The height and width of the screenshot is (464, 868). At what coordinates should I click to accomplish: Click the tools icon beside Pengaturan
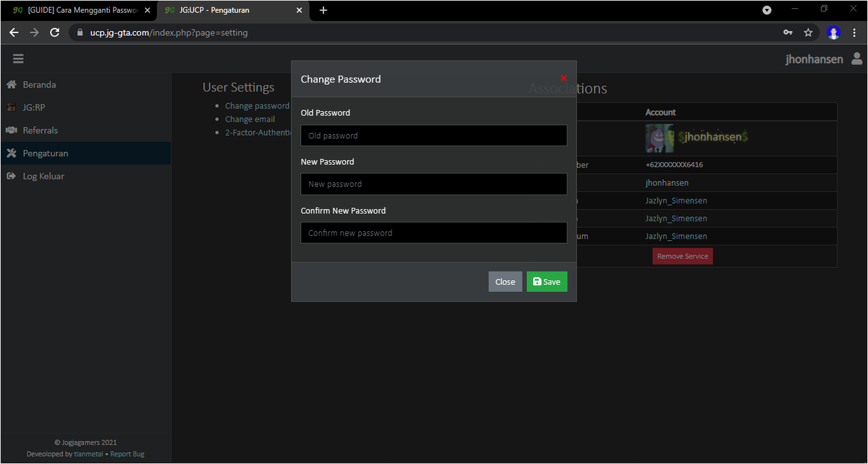(11, 153)
